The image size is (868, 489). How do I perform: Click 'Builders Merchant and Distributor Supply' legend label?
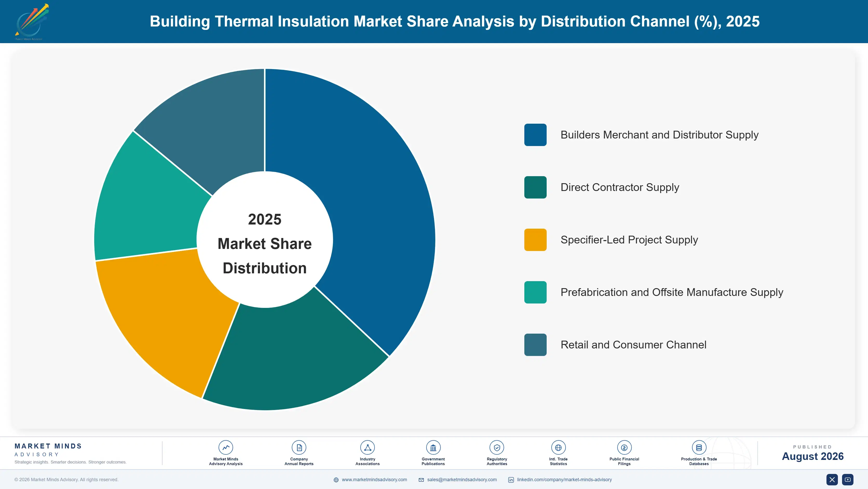point(659,135)
